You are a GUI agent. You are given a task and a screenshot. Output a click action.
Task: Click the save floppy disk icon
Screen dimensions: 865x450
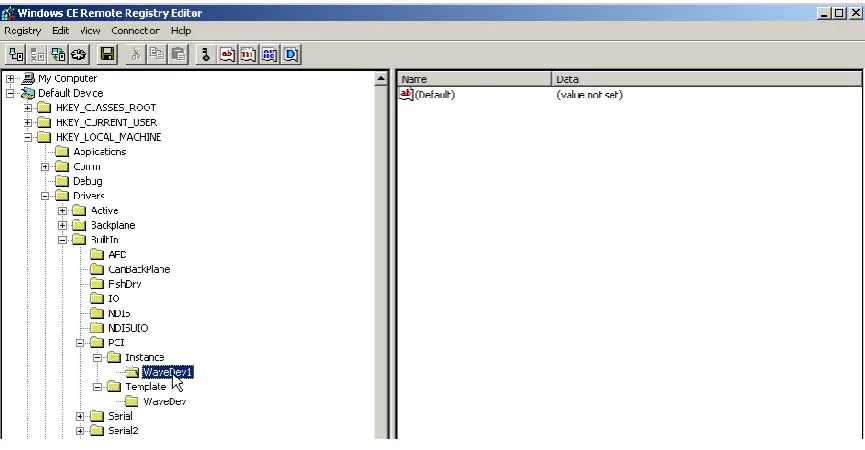point(108,54)
